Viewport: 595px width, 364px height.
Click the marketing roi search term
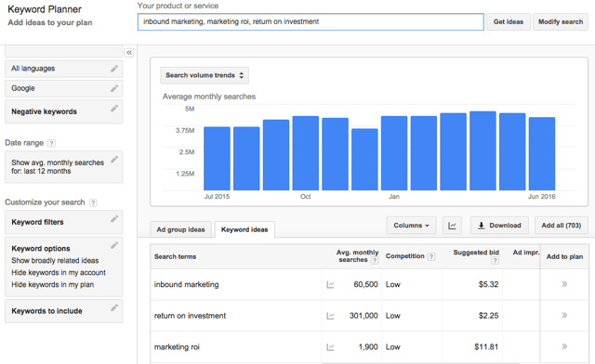click(x=177, y=347)
